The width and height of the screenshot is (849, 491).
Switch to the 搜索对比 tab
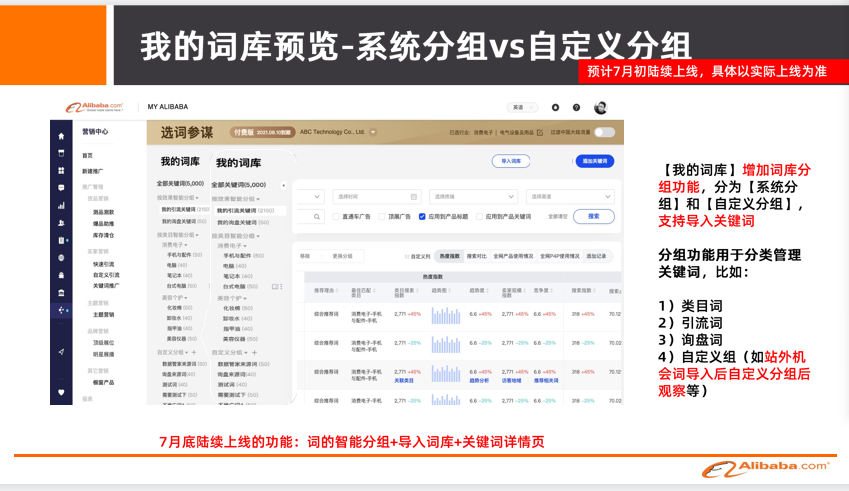(477, 256)
